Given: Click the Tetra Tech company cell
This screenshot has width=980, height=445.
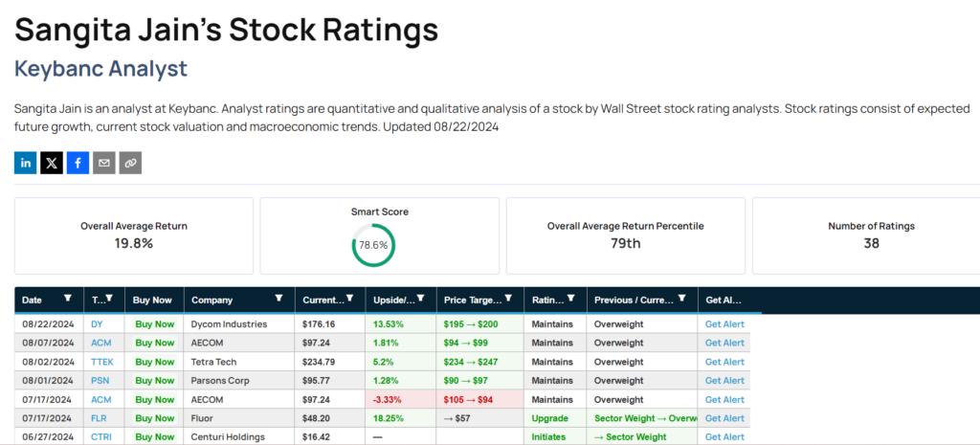Looking at the screenshot, I should pyautogui.click(x=239, y=362).
